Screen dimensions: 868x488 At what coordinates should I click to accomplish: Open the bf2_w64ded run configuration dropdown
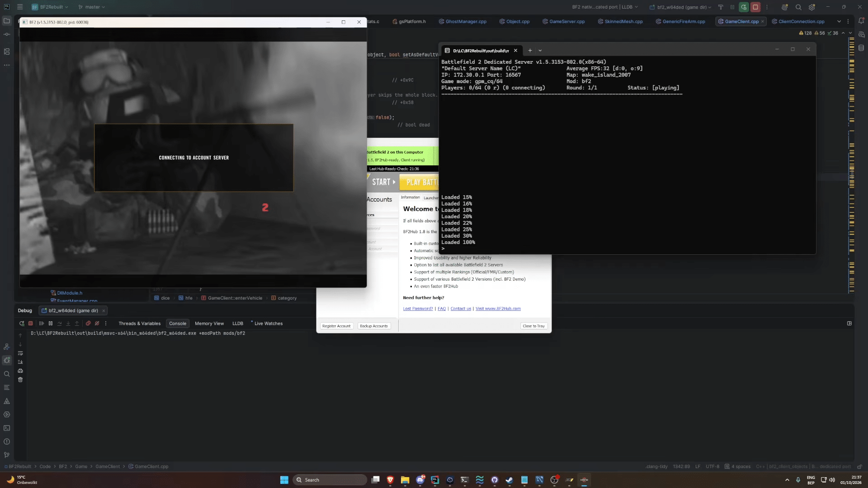tap(680, 7)
